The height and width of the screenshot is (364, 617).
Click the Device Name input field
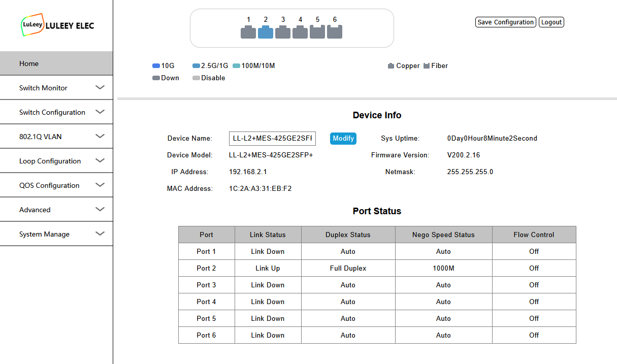[x=272, y=139]
